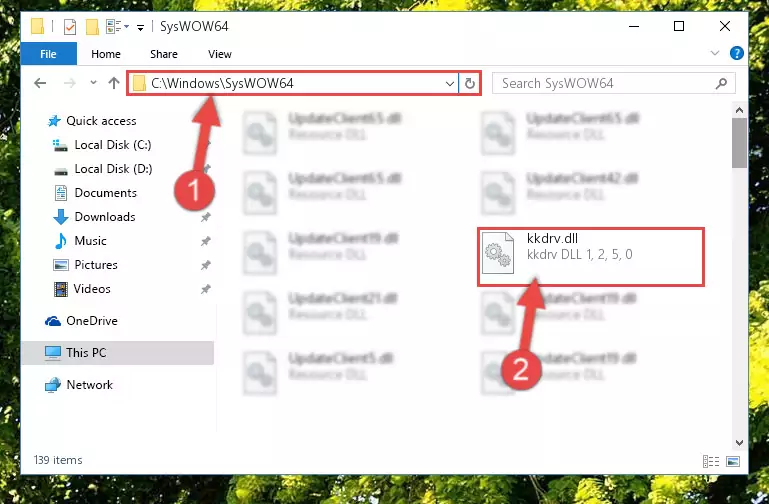
Task: Open the Customize Quick Access Toolbar dropdown
Action: tap(140, 27)
